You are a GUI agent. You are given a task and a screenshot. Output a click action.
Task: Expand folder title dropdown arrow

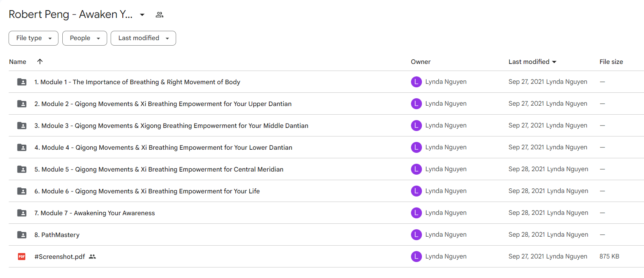(142, 15)
